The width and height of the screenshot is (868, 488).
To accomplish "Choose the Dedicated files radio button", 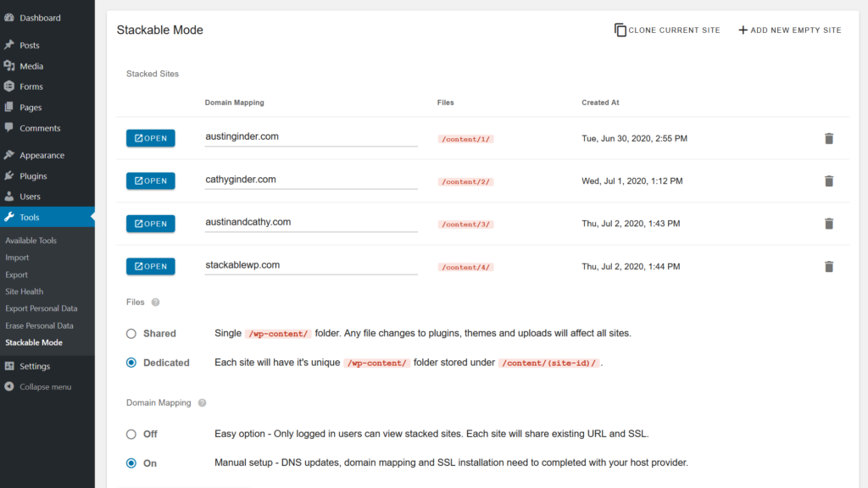I will [131, 363].
